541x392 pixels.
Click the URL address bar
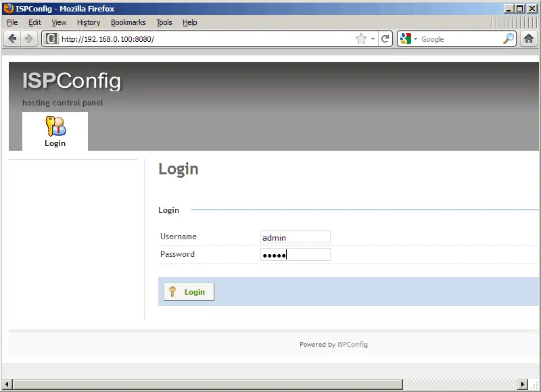(x=207, y=39)
